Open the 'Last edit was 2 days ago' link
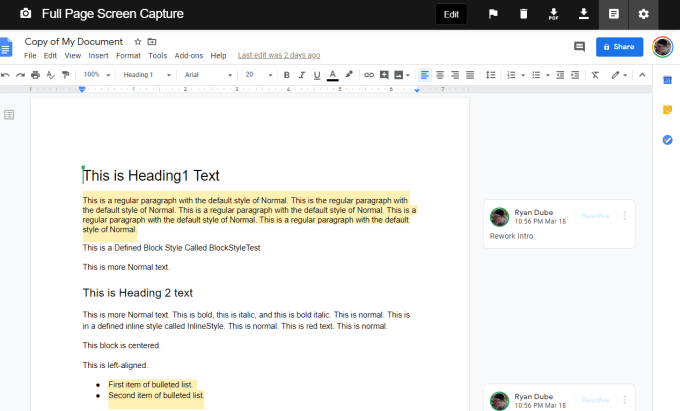This screenshot has width=680, height=411. coord(278,55)
